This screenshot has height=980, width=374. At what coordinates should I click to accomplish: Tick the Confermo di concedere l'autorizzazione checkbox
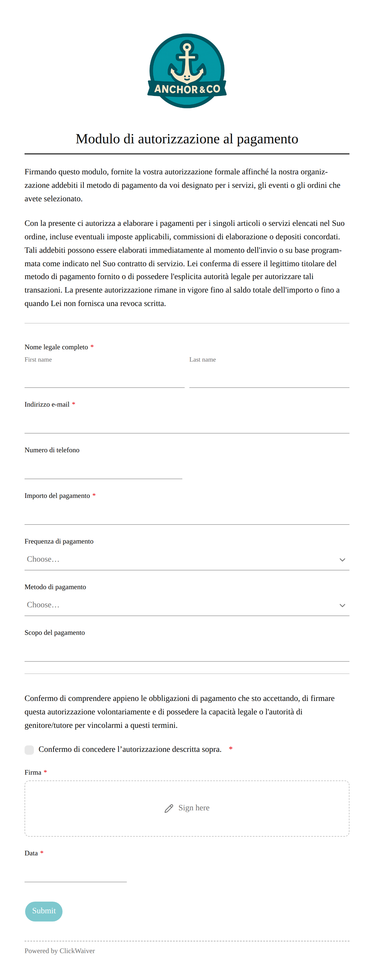[29, 749]
